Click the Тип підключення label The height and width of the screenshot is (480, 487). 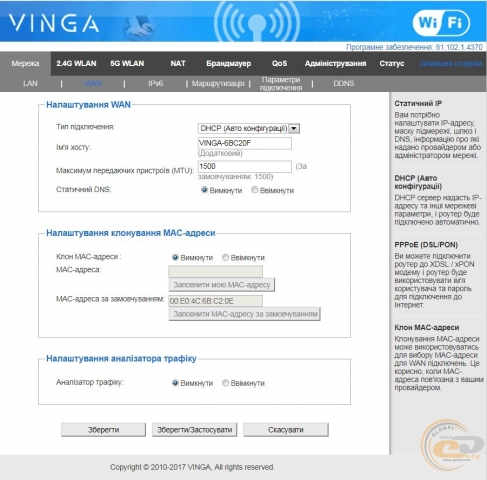point(85,127)
